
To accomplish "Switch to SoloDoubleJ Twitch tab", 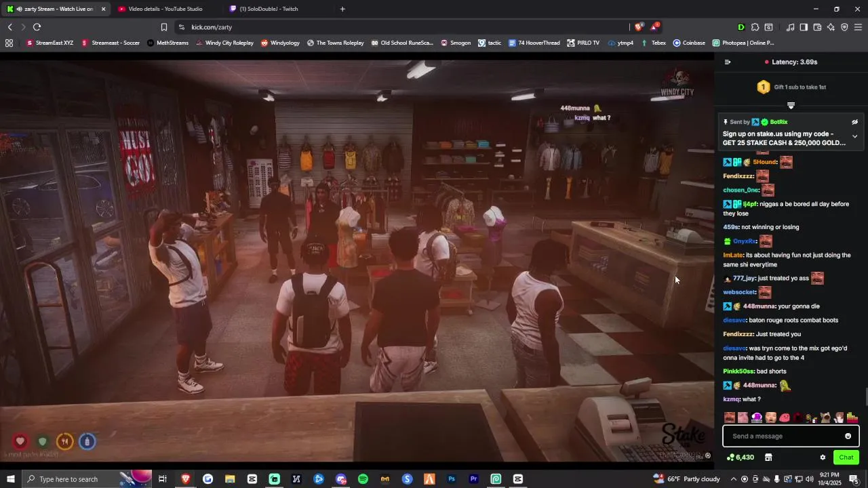I will tap(269, 9).
